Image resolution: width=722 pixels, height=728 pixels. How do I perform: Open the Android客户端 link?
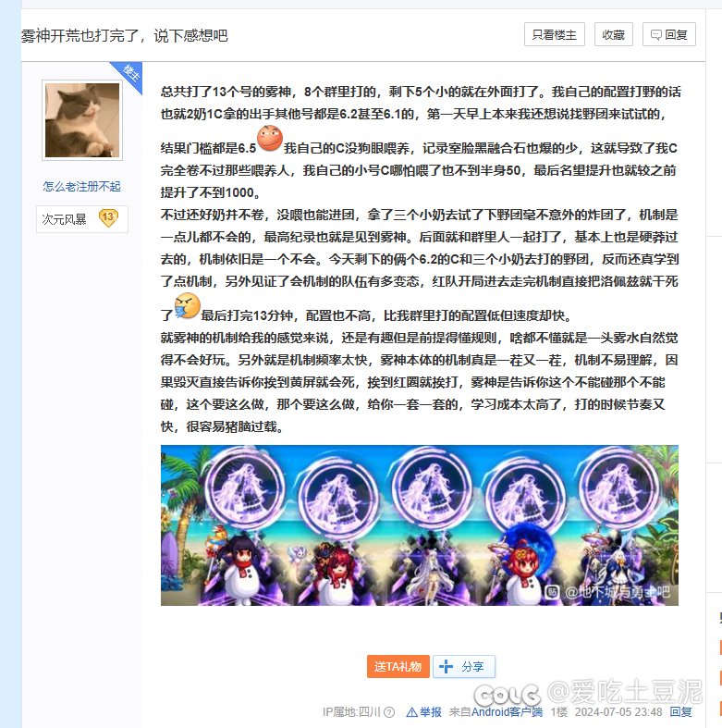(507, 711)
